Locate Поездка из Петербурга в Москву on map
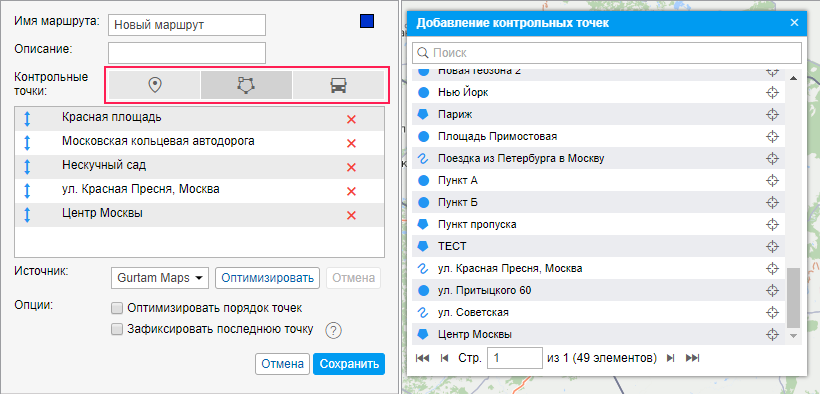 [772, 159]
